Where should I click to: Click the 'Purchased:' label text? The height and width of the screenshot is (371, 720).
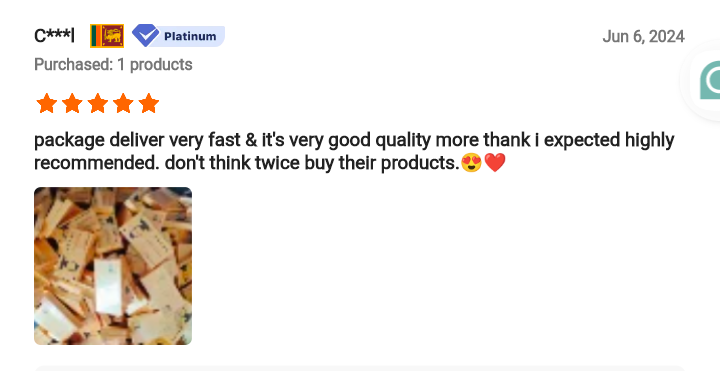point(73,64)
